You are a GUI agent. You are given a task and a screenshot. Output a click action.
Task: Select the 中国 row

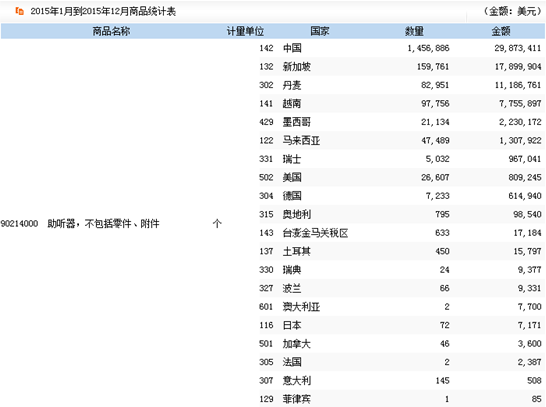pos(401,48)
